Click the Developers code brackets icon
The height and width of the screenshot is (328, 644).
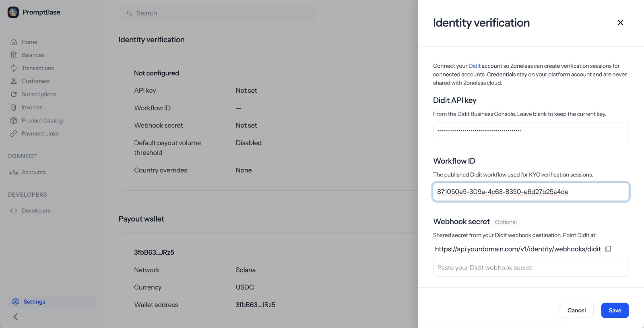click(14, 210)
